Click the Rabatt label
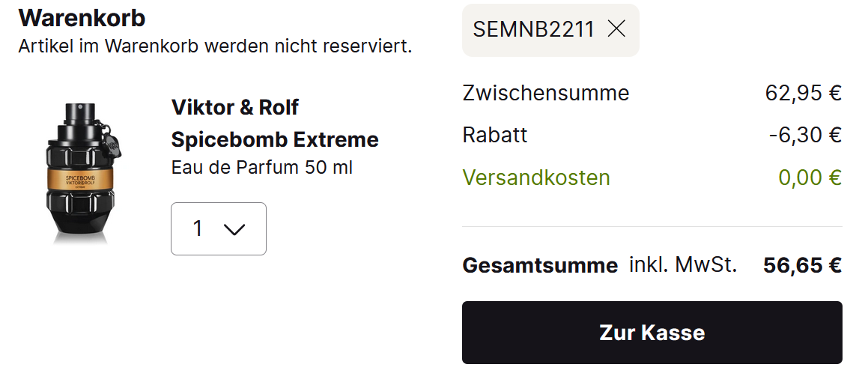The width and height of the screenshot is (868, 385). [x=495, y=135]
